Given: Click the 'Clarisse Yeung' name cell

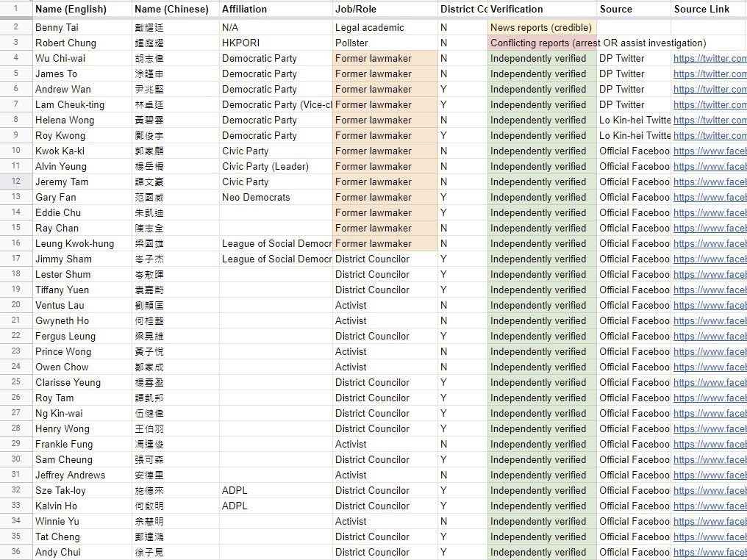Looking at the screenshot, I should [82, 382].
